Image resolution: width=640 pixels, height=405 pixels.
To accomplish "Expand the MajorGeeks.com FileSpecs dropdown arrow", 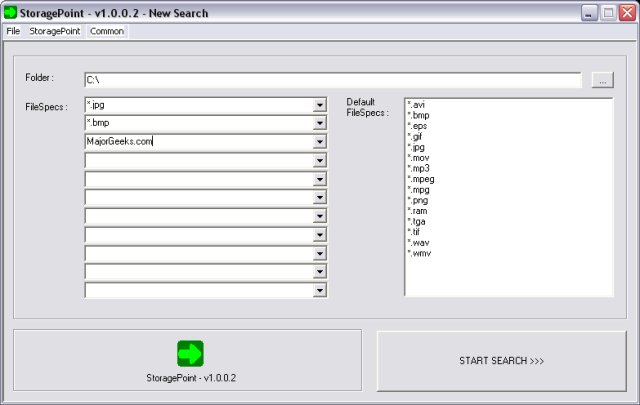I will (320, 142).
